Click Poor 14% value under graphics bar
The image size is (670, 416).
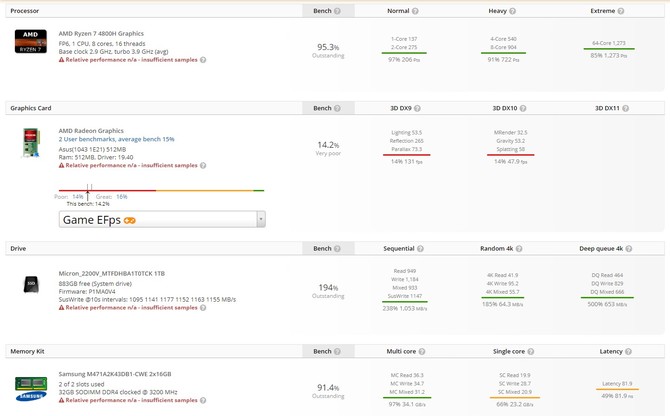(78, 197)
